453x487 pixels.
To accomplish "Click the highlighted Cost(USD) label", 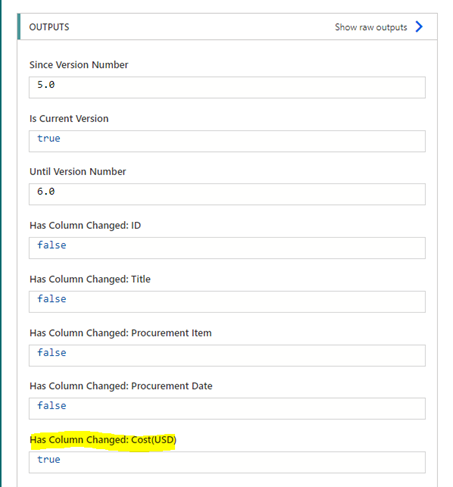I will click(x=103, y=440).
